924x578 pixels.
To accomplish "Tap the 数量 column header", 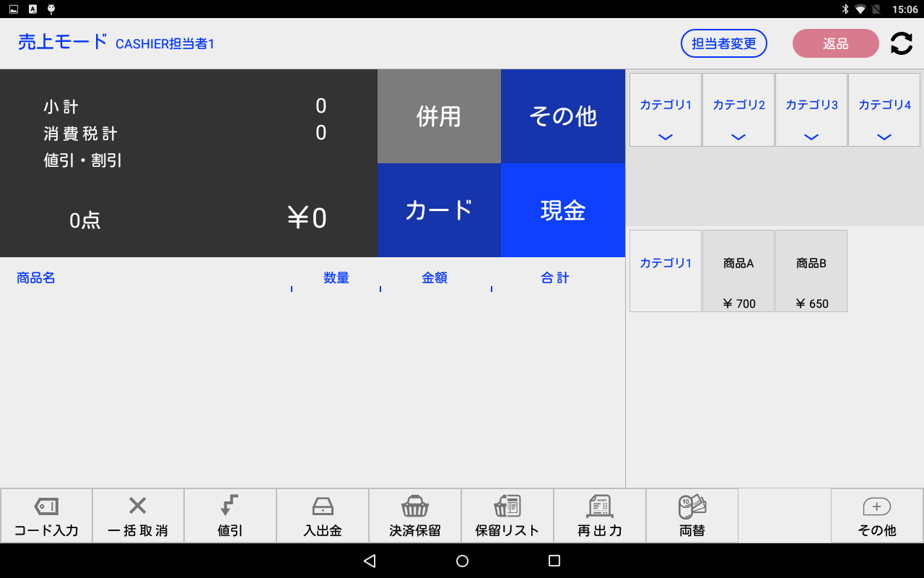I will tap(336, 278).
